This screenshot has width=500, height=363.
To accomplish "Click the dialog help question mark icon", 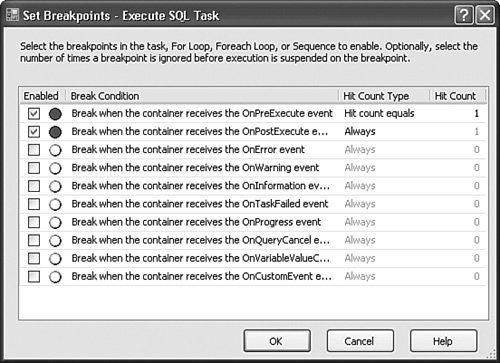I will 464,15.
